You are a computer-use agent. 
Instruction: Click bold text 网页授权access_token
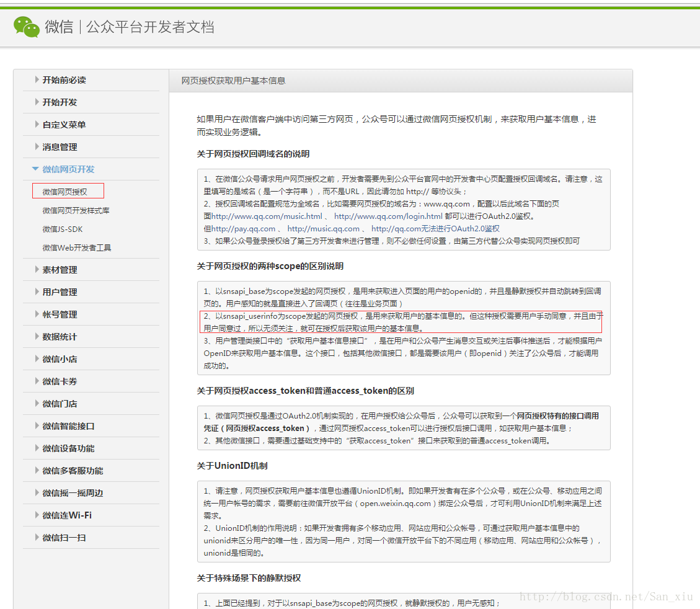[x=265, y=428]
